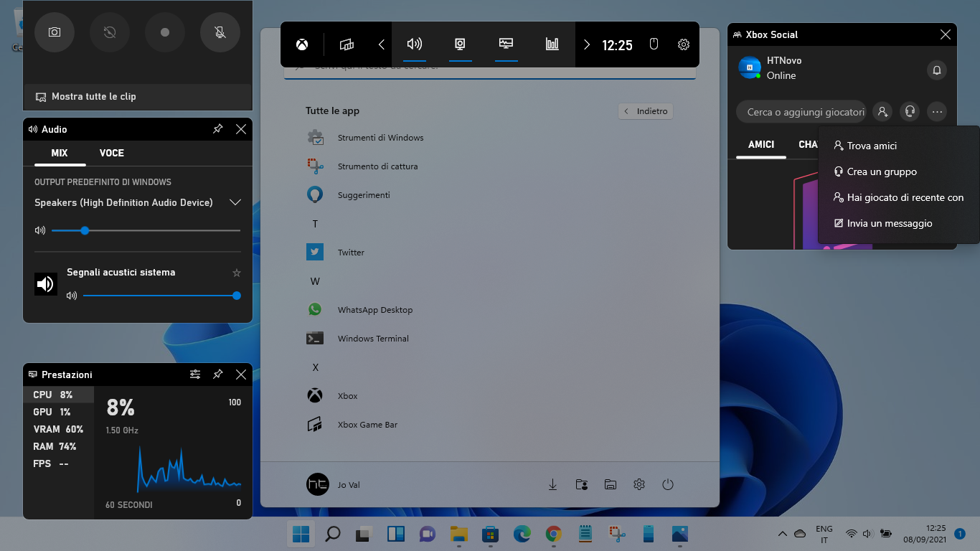Switch to the VOCE tab
980x551 pixels.
(112, 153)
